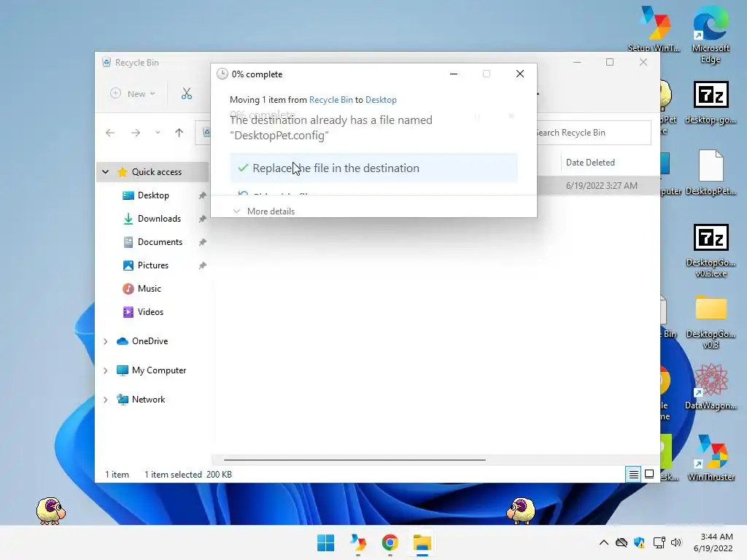Go forward in Recycle Bin navigation
Viewport: 747px width, 560px height.
coord(136,133)
